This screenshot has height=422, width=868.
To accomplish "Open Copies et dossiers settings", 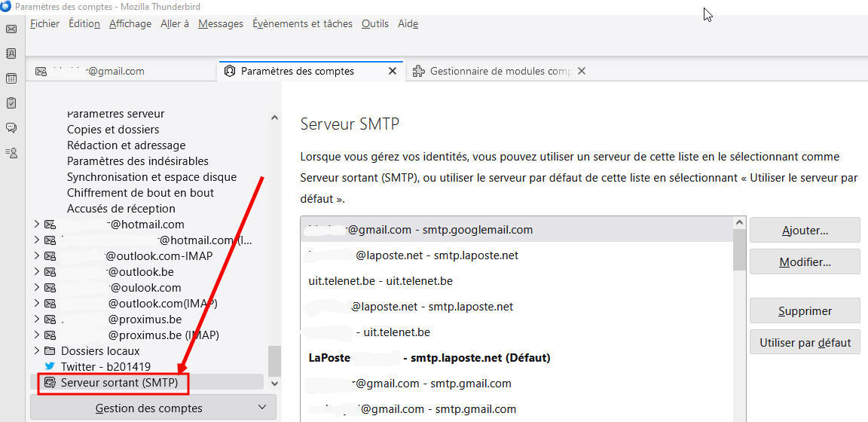I will pos(113,129).
